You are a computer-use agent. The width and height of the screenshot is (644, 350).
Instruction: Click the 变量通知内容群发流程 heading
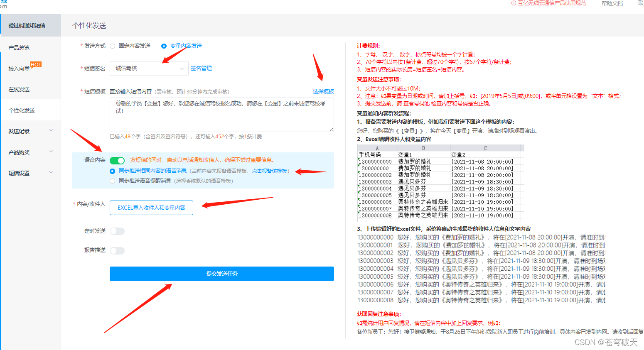pyautogui.click(x=384, y=113)
